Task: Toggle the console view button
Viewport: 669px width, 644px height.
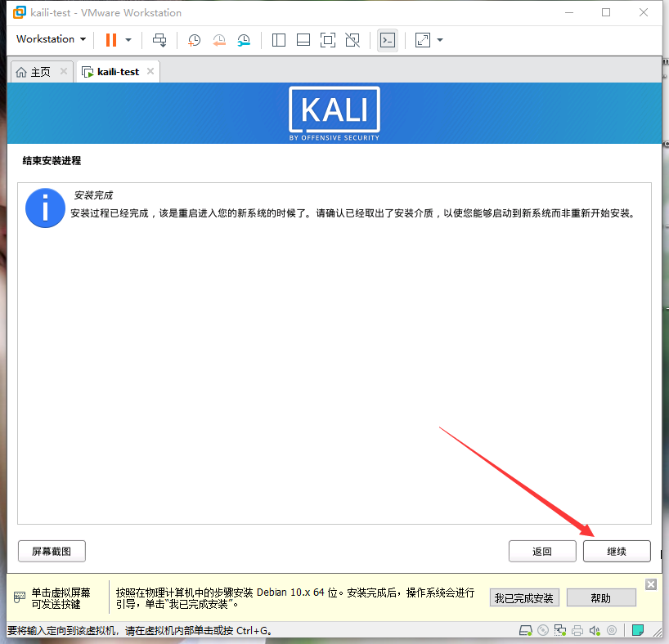Action: coord(388,40)
